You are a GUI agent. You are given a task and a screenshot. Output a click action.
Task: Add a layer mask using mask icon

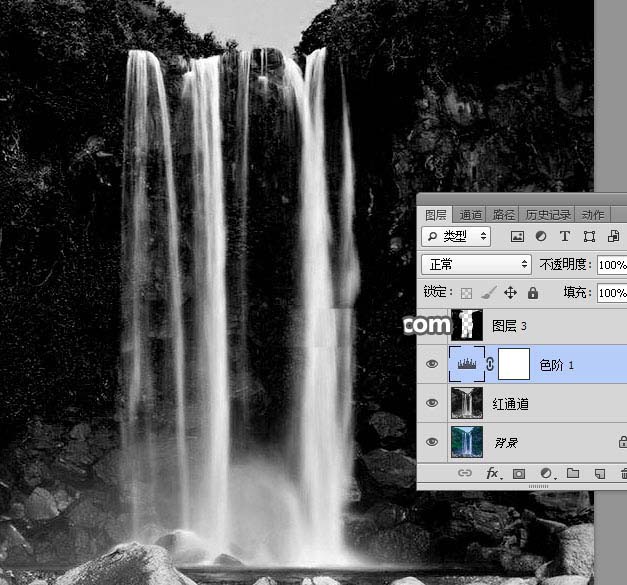(519, 473)
